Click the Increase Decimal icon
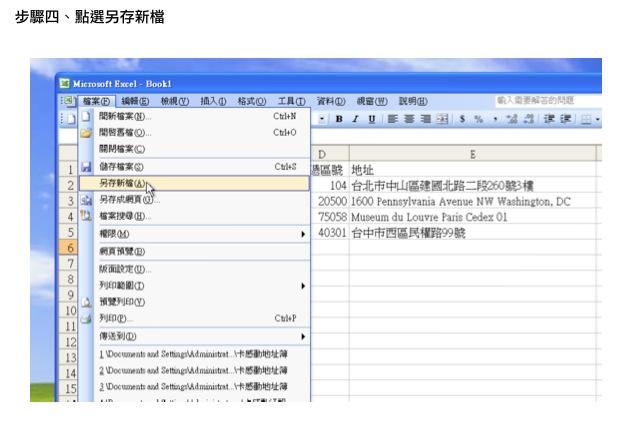 coord(512,119)
